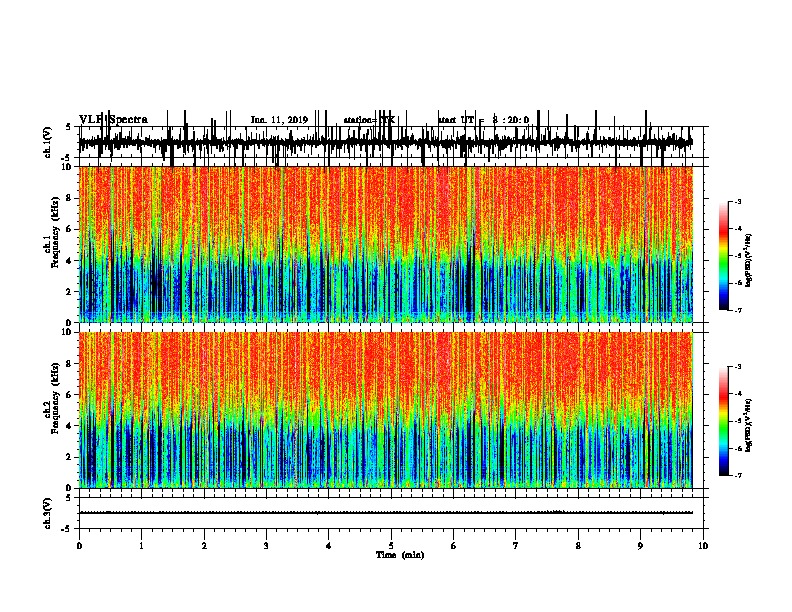The image size is (792, 612).
Task: Select the "start UT = 8 : 20: 0" text
Action: click(483, 120)
